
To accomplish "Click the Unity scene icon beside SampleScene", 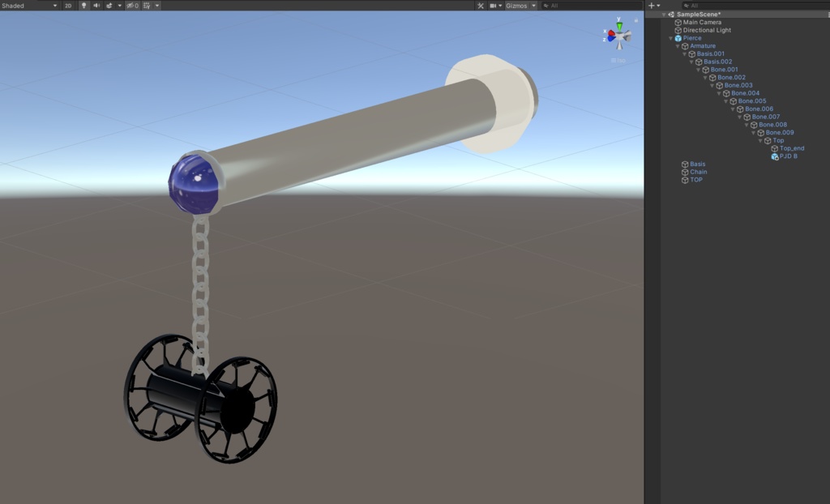I will pyautogui.click(x=671, y=15).
